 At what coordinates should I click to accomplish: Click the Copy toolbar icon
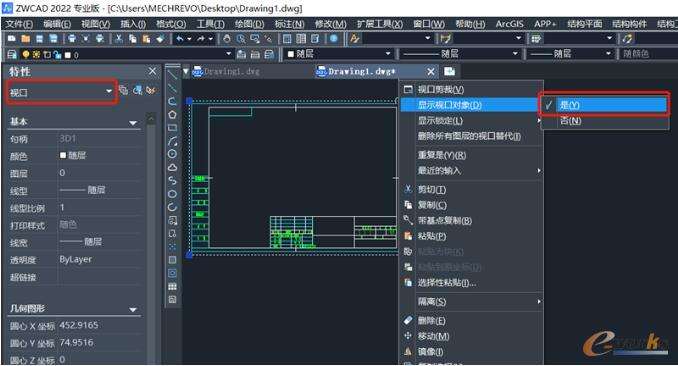(x=132, y=39)
